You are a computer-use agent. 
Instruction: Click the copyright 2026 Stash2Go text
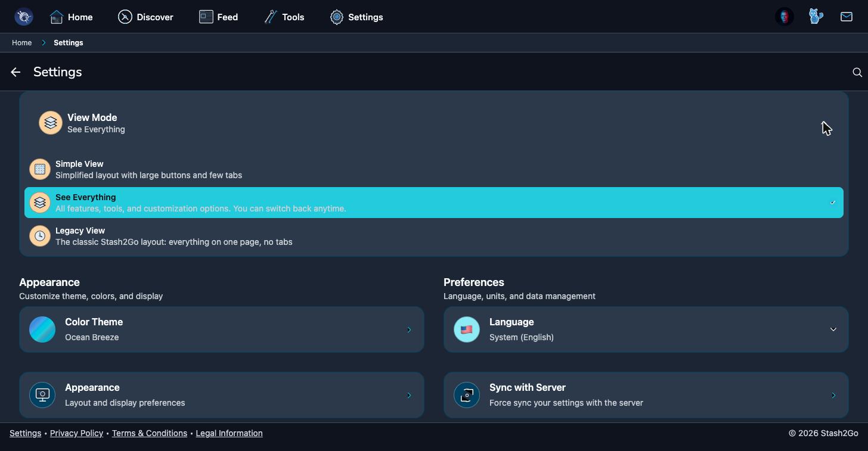(823, 433)
